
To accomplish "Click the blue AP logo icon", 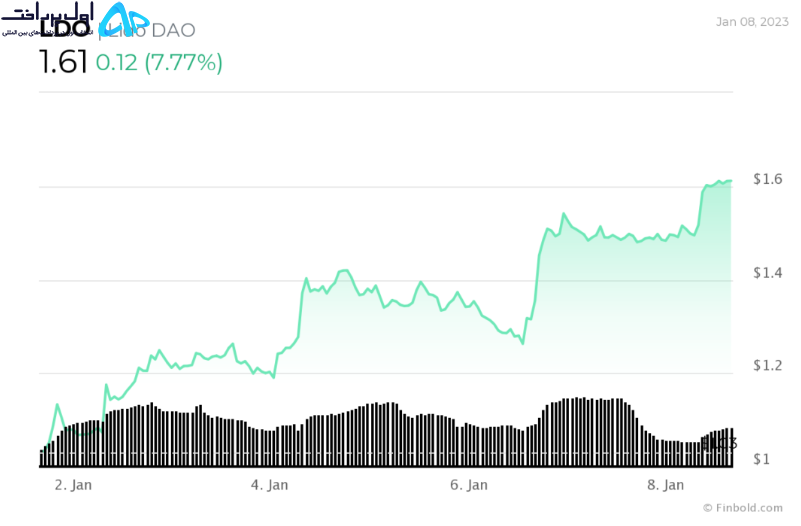I will (123, 19).
